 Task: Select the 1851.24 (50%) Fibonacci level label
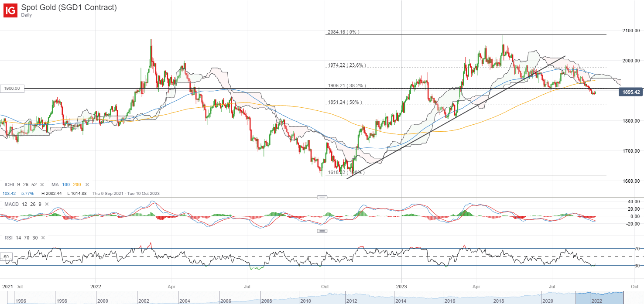pyautogui.click(x=345, y=102)
